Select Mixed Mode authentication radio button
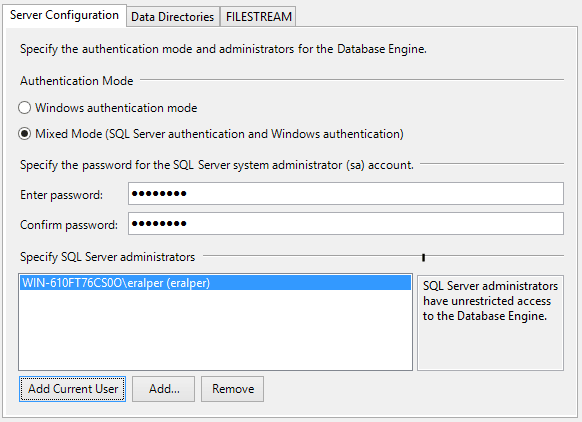Image resolution: width=582 pixels, height=422 pixels. pos(24,134)
